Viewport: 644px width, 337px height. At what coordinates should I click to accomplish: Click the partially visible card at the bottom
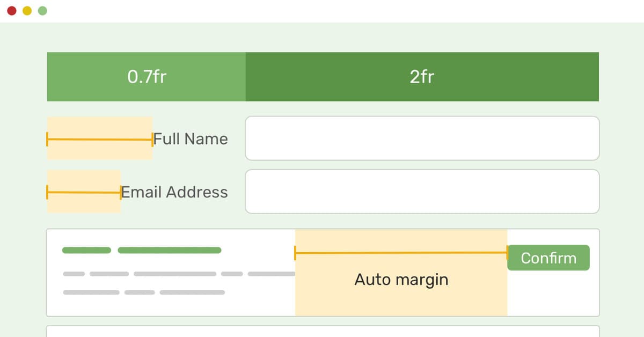coord(322,331)
